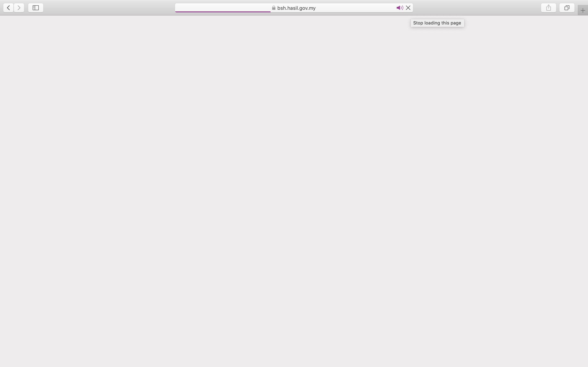Click the back navigation arrow
Viewport: 588px width, 367px height.
(8, 8)
